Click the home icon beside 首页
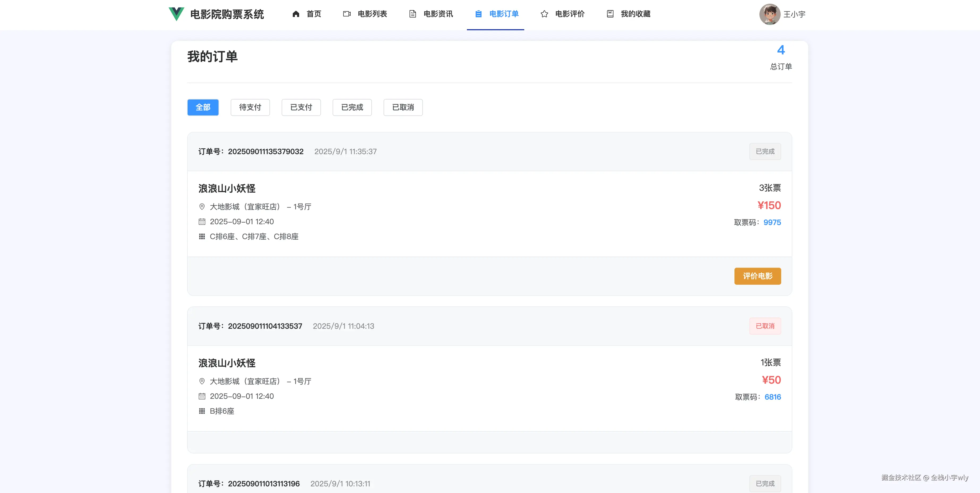This screenshot has width=980, height=493. [296, 14]
